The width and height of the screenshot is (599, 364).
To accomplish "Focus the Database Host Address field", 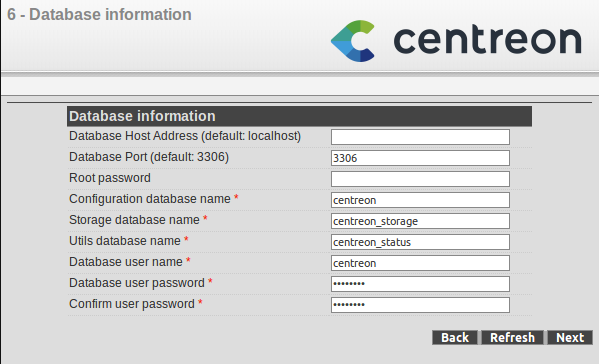I will [x=420, y=137].
